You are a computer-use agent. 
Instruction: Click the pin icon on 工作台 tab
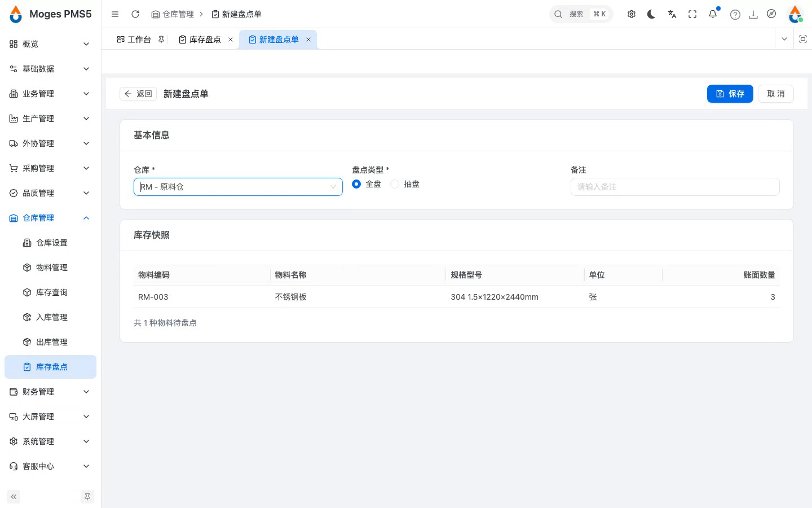tap(161, 40)
